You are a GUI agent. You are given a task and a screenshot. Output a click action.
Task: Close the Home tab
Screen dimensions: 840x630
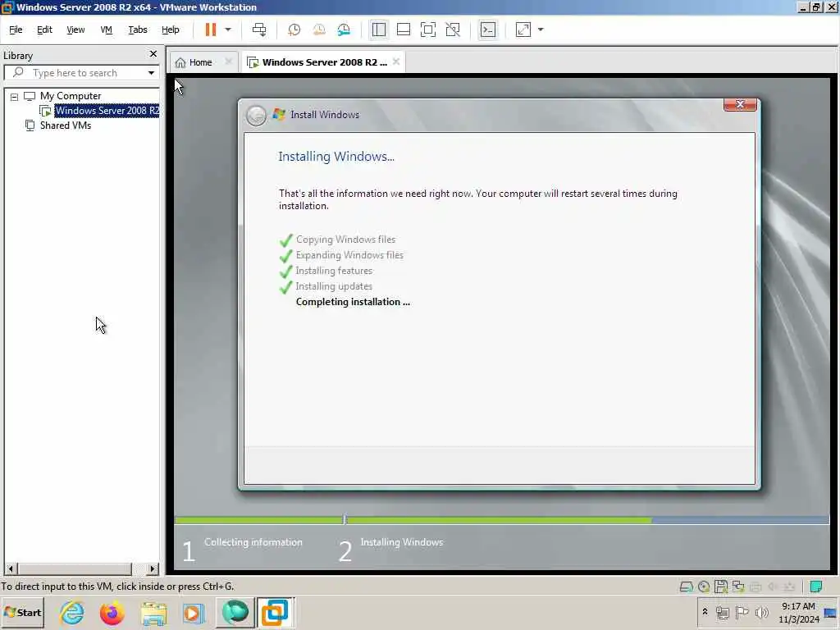pos(228,62)
